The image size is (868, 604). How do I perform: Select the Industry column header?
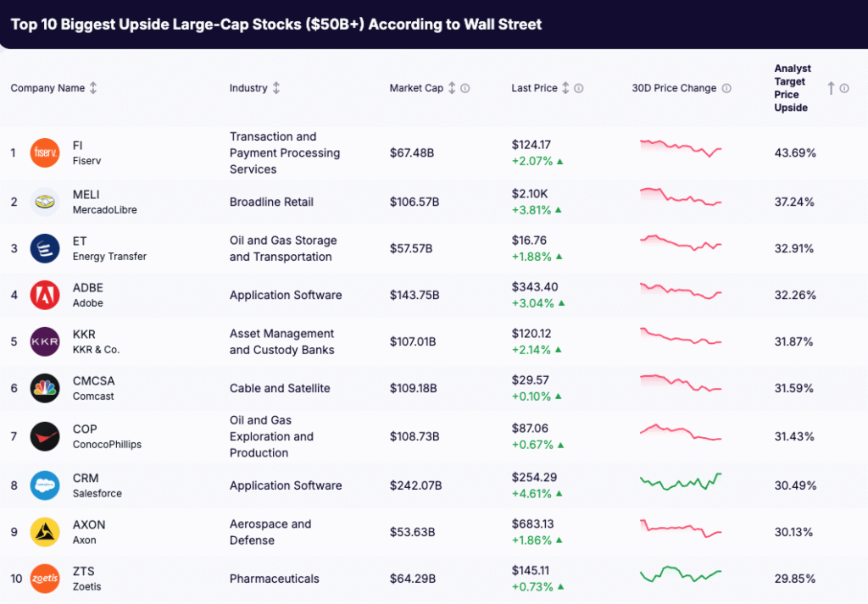pos(247,87)
